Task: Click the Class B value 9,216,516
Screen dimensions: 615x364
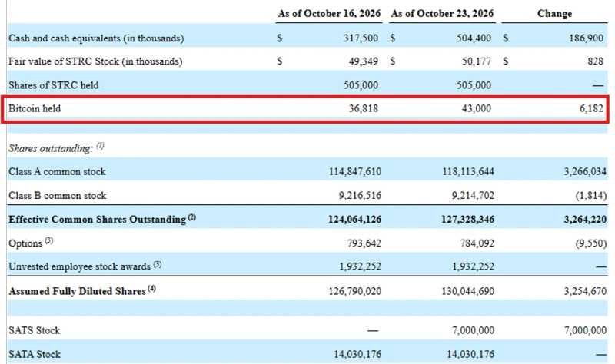Action: 360,196
